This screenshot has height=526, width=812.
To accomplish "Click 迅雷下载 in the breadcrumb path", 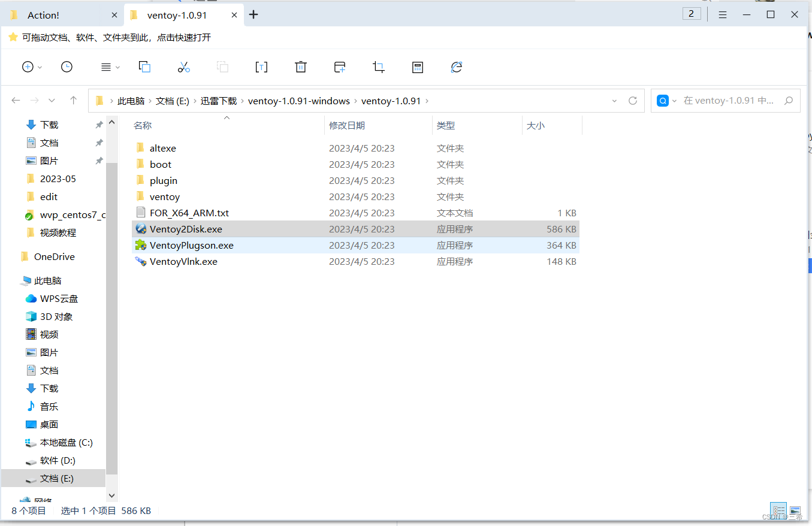I will (x=219, y=101).
